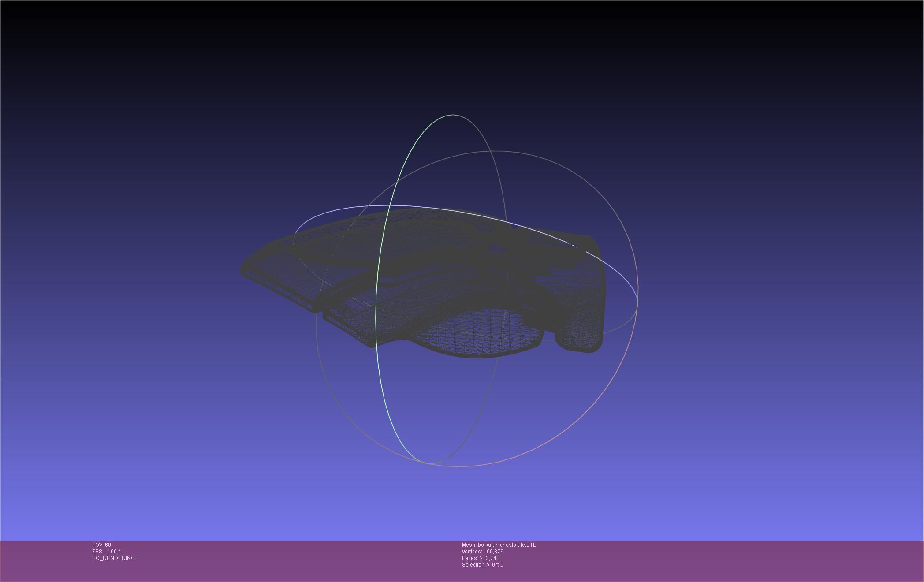
Task: Click the BO_RENDERING label
Action: coord(113,558)
